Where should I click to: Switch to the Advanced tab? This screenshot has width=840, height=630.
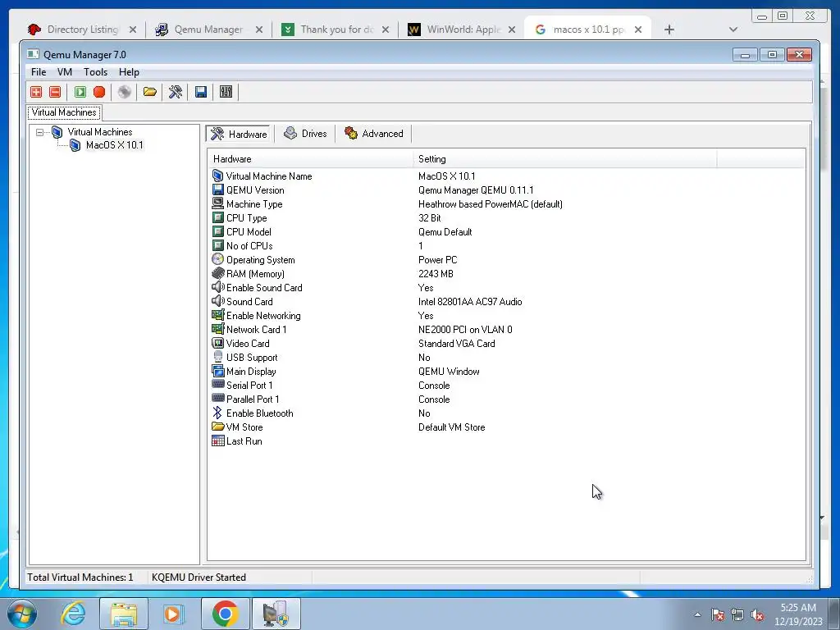(x=374, y=134)
